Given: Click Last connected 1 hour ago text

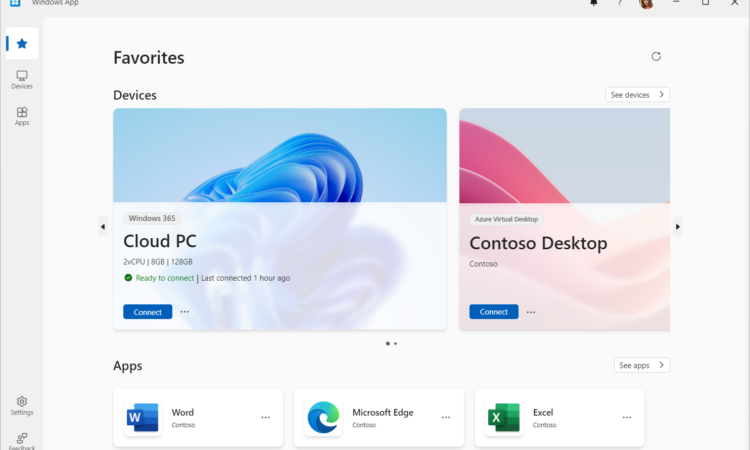Looking at the screenshot, I should [245, 278].
